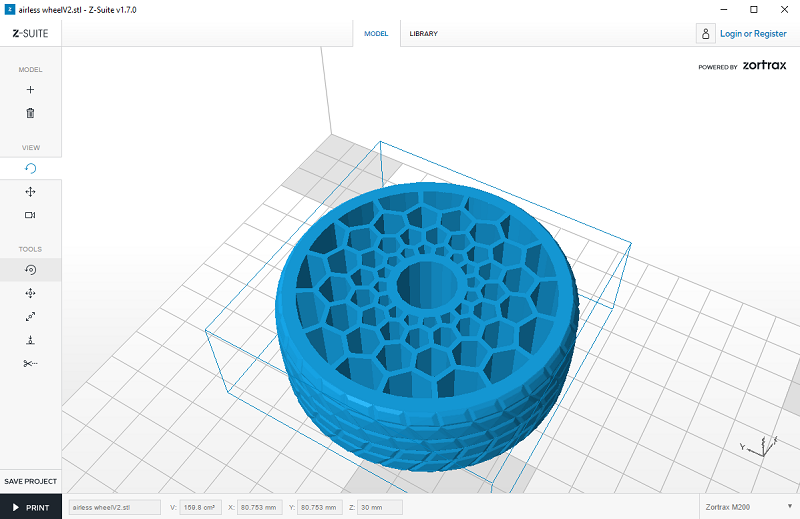Switch to the LIBRARY tab
The image size is (800, 519).
click(x=423, y=34)
